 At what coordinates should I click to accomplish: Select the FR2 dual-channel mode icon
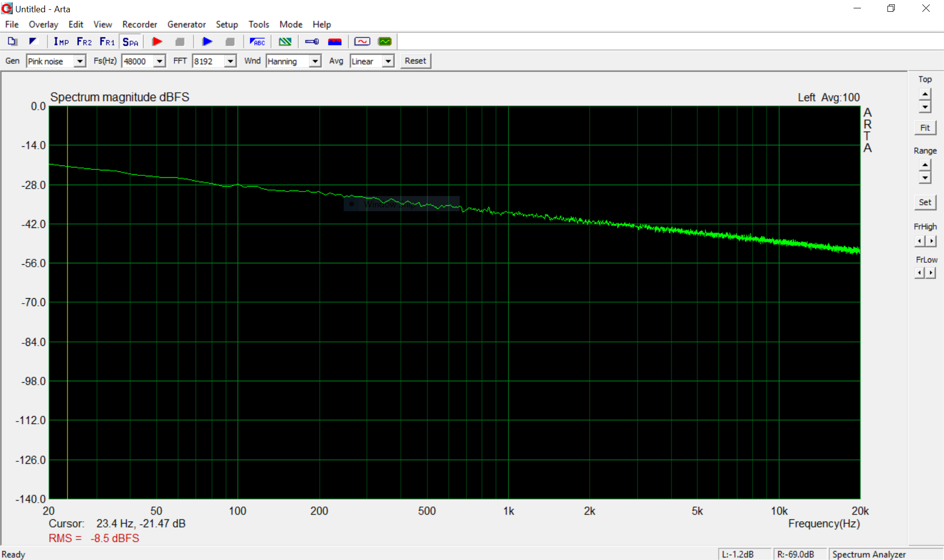(84, 42)
